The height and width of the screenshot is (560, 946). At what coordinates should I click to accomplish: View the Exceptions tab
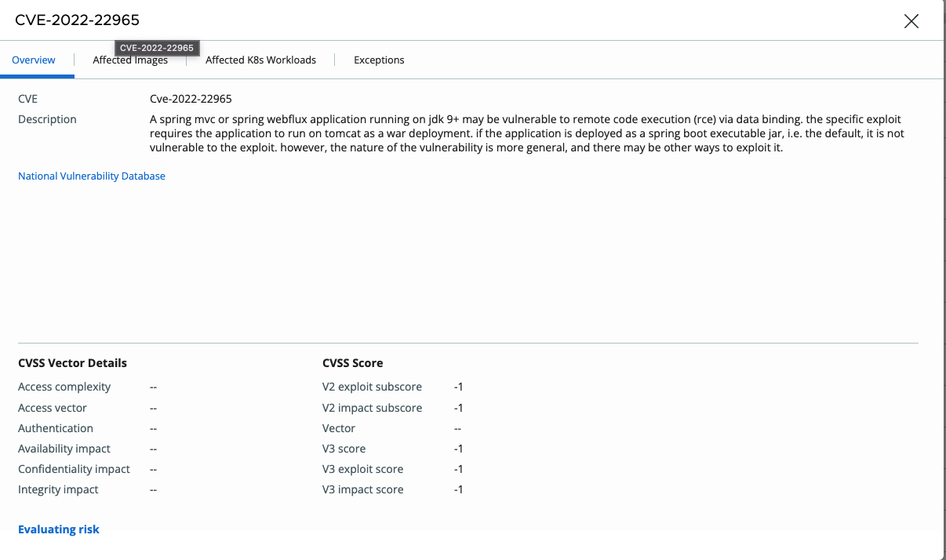pyautogui.click(x=379, y=60)
